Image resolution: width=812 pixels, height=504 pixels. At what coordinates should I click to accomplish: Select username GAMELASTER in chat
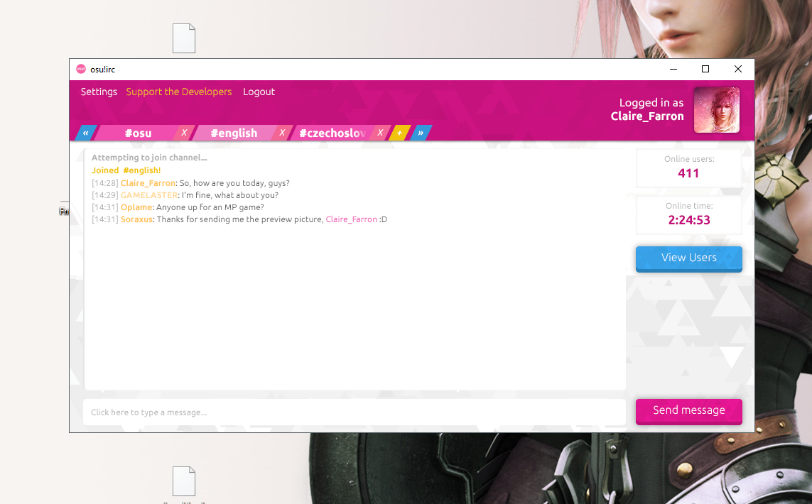(149, 195)
